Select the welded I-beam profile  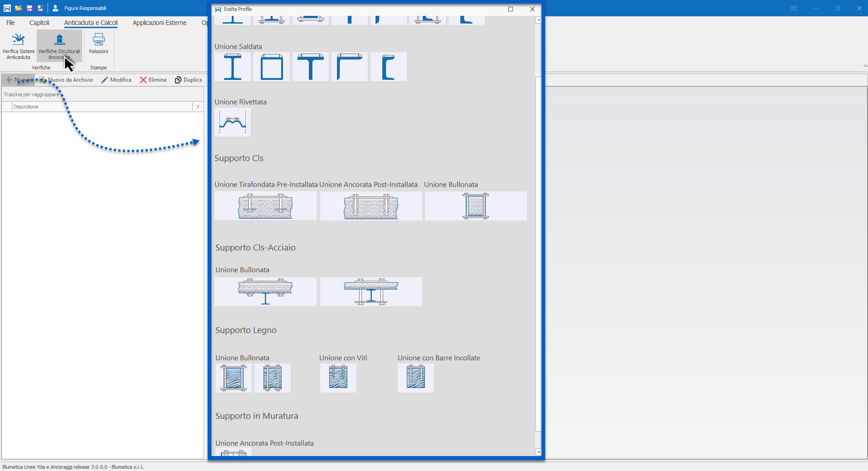point(233,67)
